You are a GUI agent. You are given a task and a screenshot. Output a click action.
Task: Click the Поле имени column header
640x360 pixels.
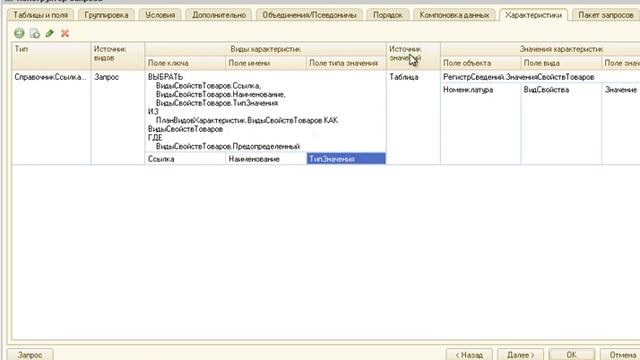265,63
